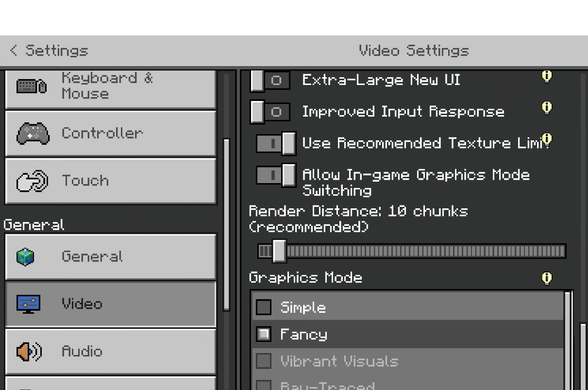Enable the Extra-Large New UI toggle
Viewport: 588px width, 390px height.
click(270, 81)
